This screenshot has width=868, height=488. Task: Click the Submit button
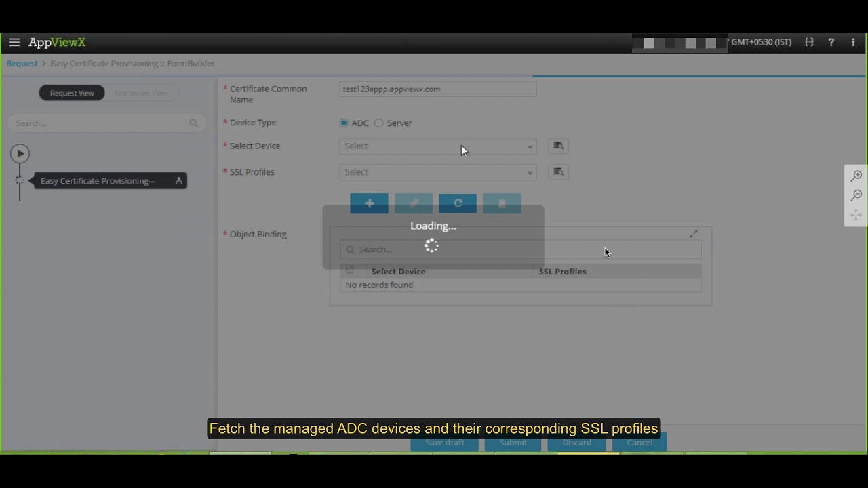point(513,443)
